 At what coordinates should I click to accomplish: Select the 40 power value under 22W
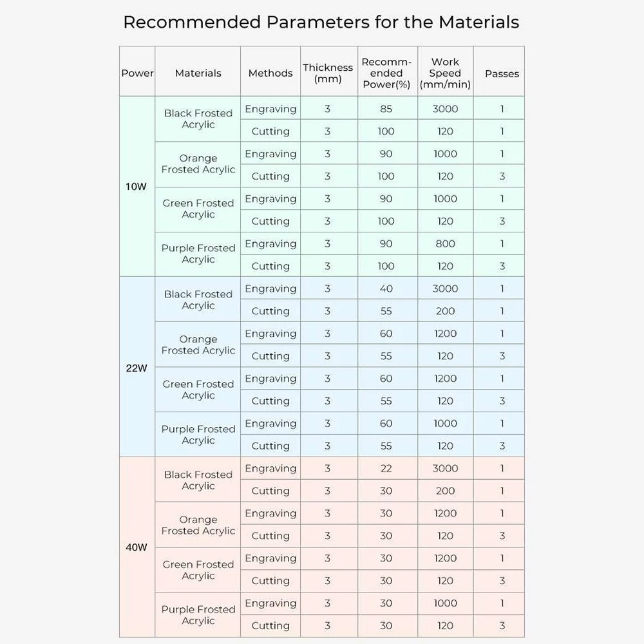pyautogui.click(x=386, y=289)
